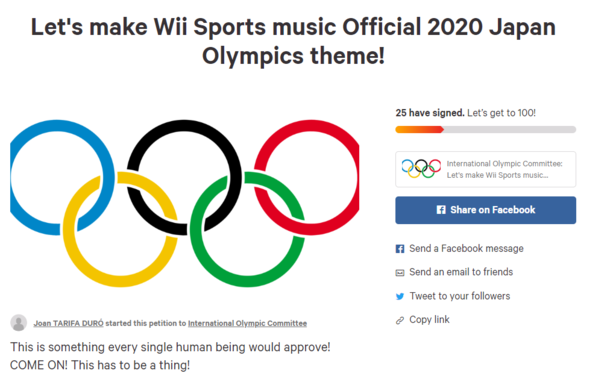Click the signature progress bar

tap(486, 130)
